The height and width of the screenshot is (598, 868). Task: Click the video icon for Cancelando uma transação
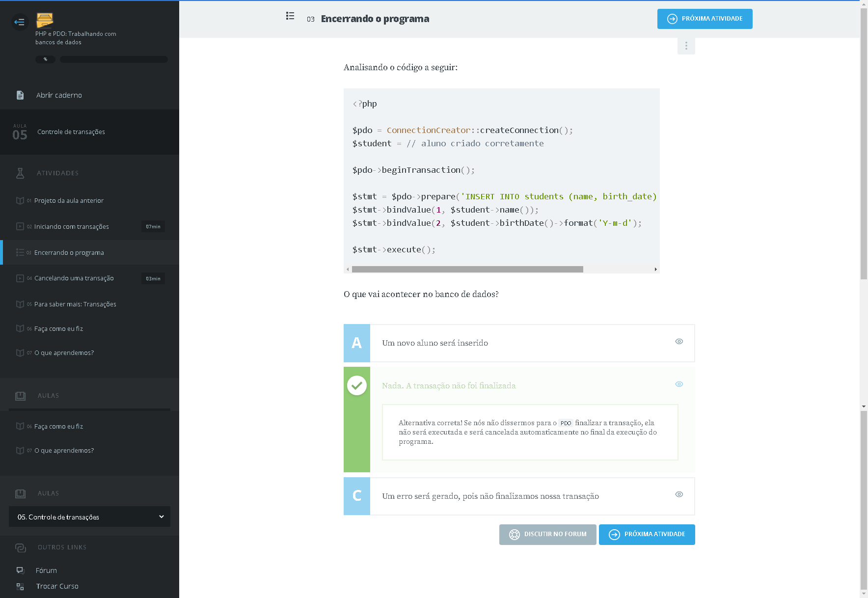tap(20, 278)
